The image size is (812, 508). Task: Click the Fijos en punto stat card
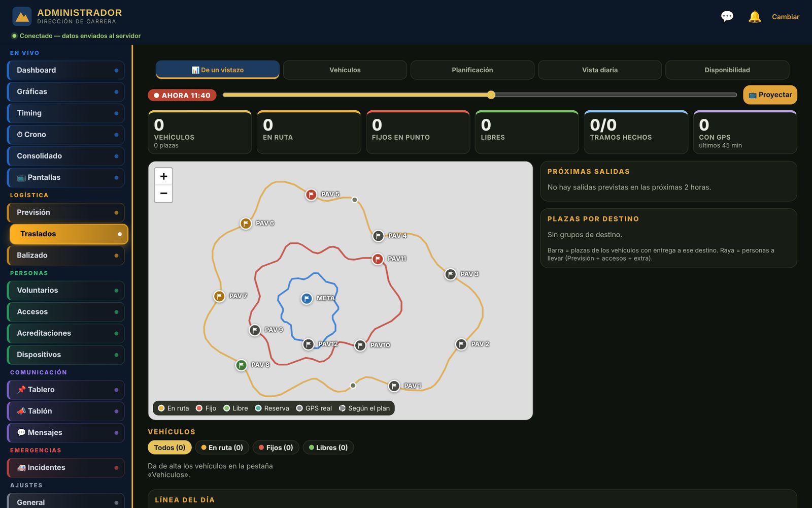(x=418, y=132)
